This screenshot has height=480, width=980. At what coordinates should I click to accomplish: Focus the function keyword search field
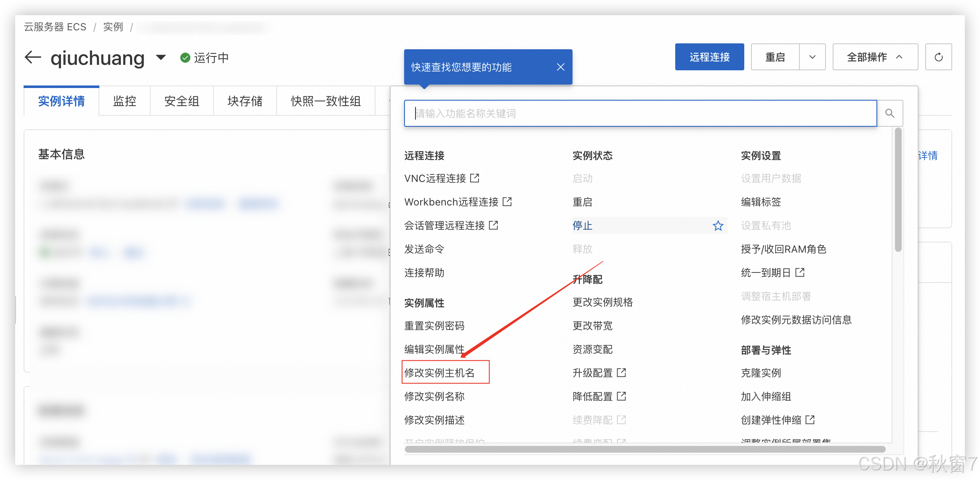(640, 113)
